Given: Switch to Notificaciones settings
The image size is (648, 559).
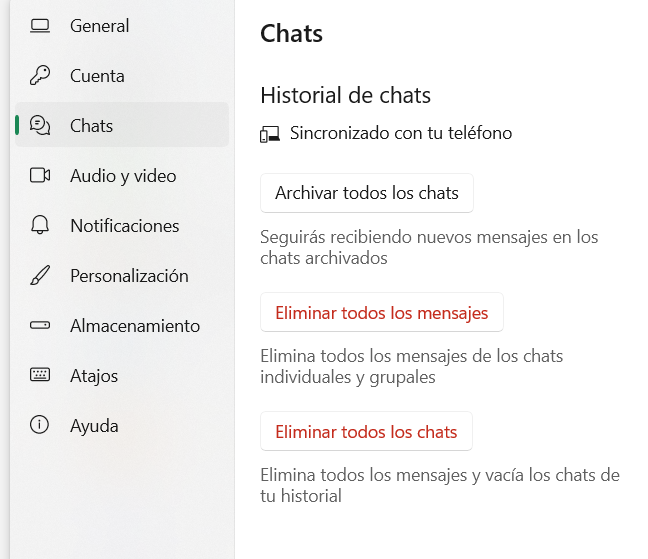Looking at the screenshot, I should point(125,226).
